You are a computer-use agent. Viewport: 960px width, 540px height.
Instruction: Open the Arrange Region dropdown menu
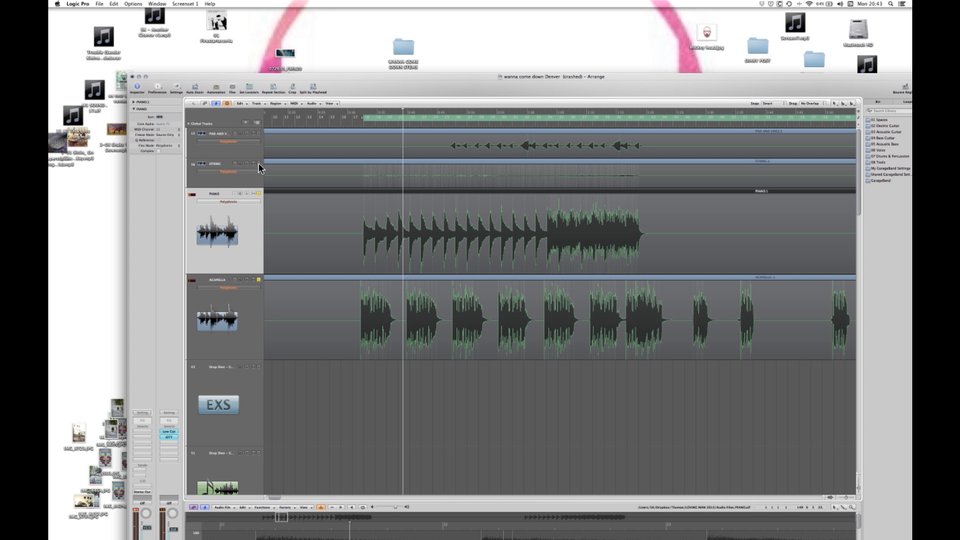[277, 103]
